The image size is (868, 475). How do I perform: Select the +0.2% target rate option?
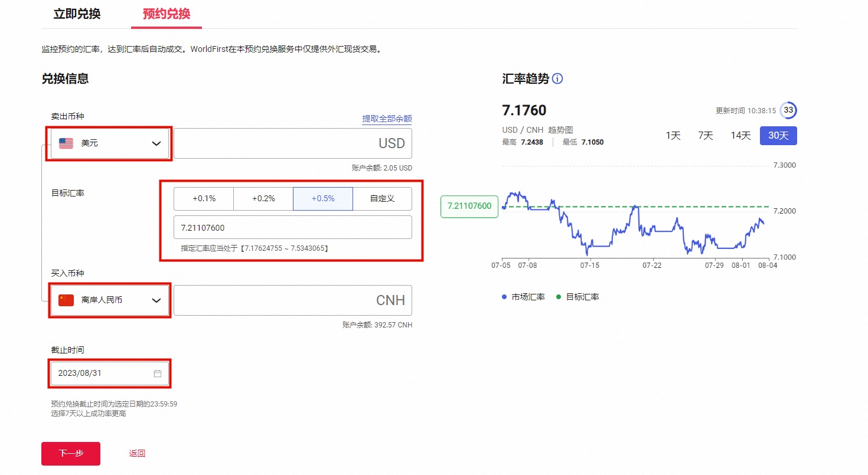[263, 199]
